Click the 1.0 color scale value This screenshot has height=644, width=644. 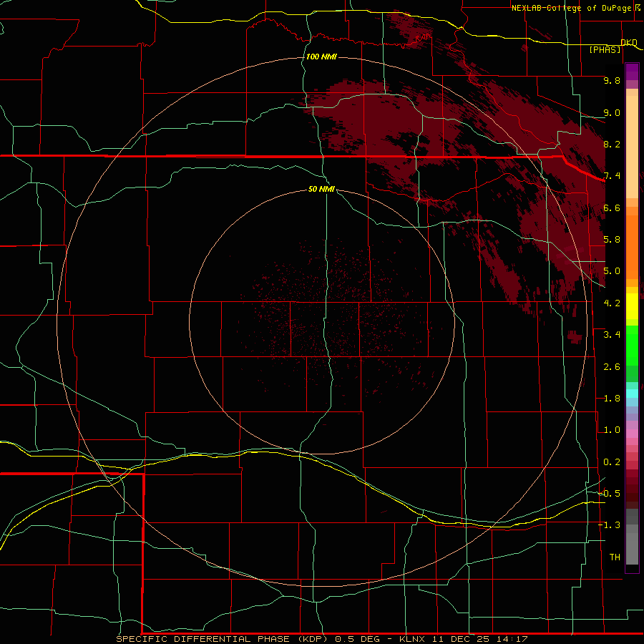click(x=612, y=430)
